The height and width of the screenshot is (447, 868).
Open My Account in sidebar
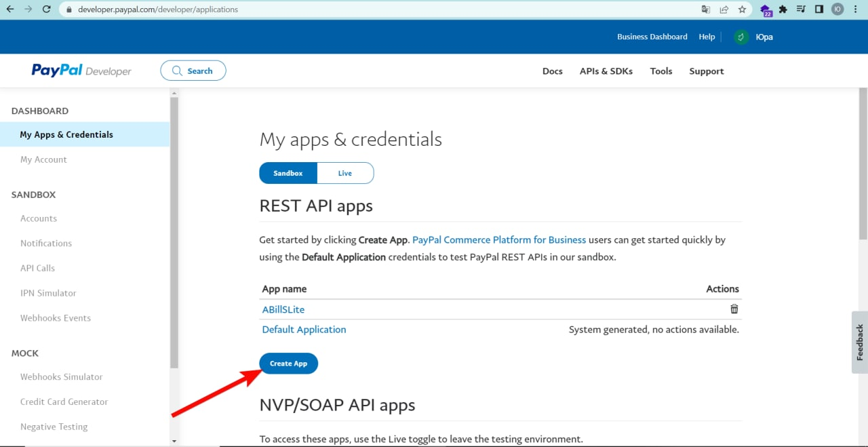[x=43, y=159]
